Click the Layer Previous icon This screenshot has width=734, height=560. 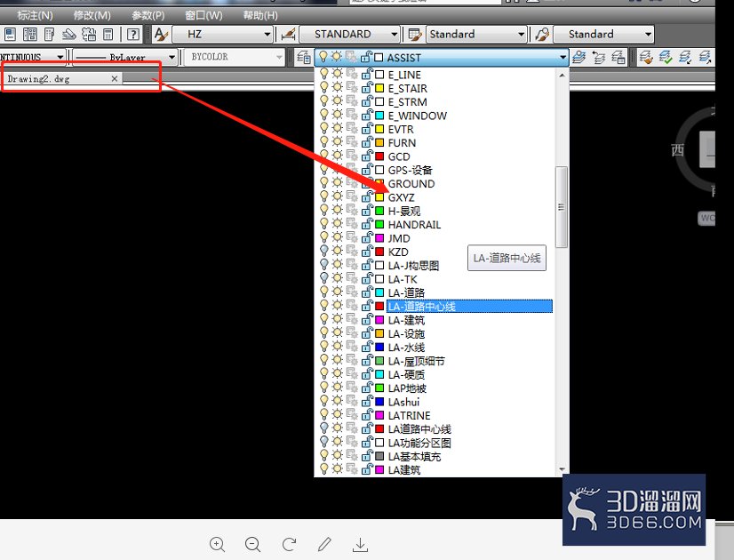(x=599, y=58)
